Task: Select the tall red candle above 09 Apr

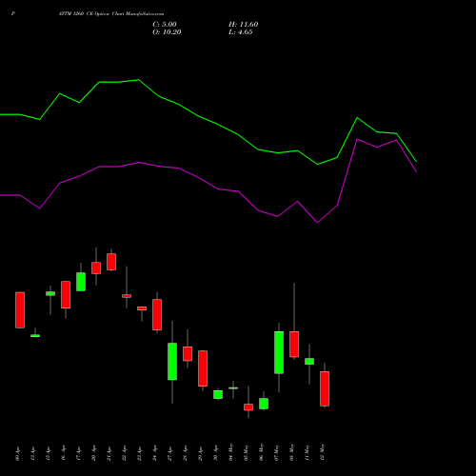Action: click(x=20, y=310)
